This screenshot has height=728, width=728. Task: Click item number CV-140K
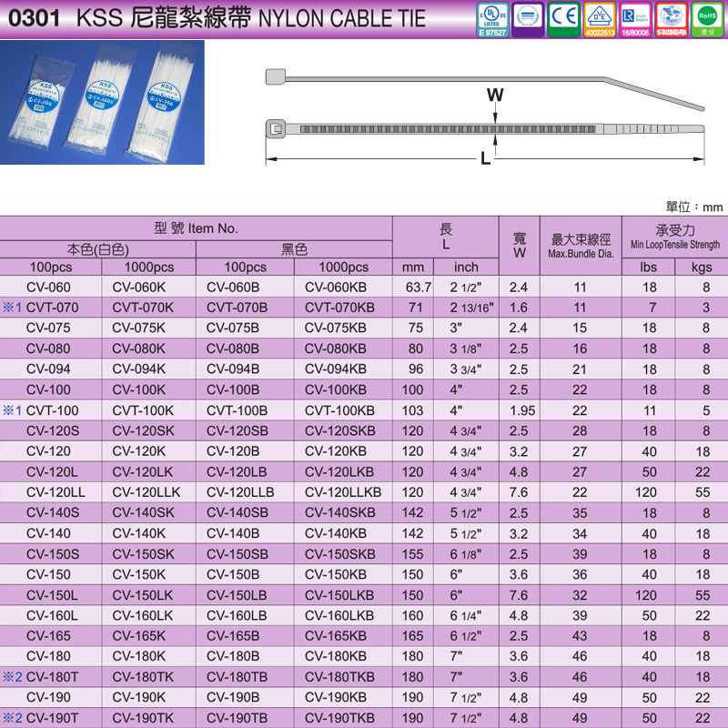[x=139, y=533]
